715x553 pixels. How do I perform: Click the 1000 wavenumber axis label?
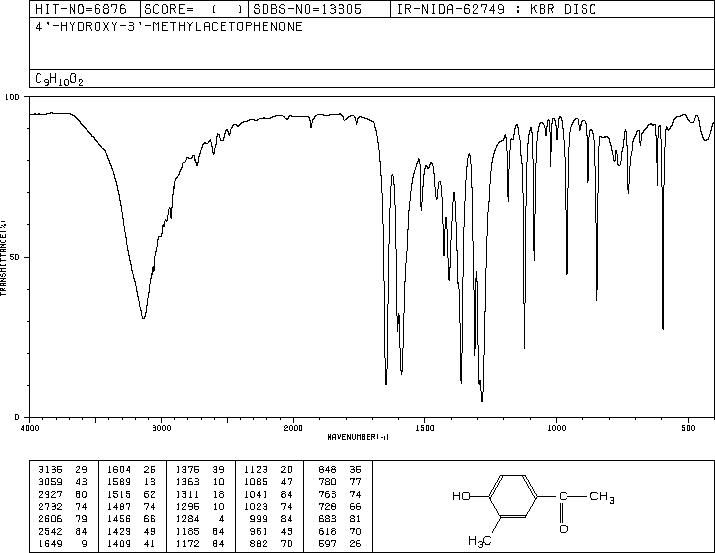(x=556, y=428)
